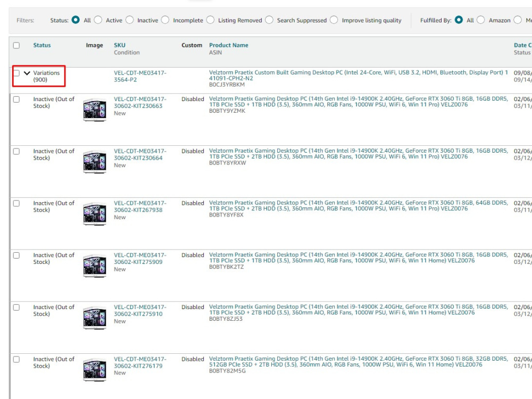Sort by Product Name column header
This screenshot has height=399, width=532.
click(x=228, y=45)
